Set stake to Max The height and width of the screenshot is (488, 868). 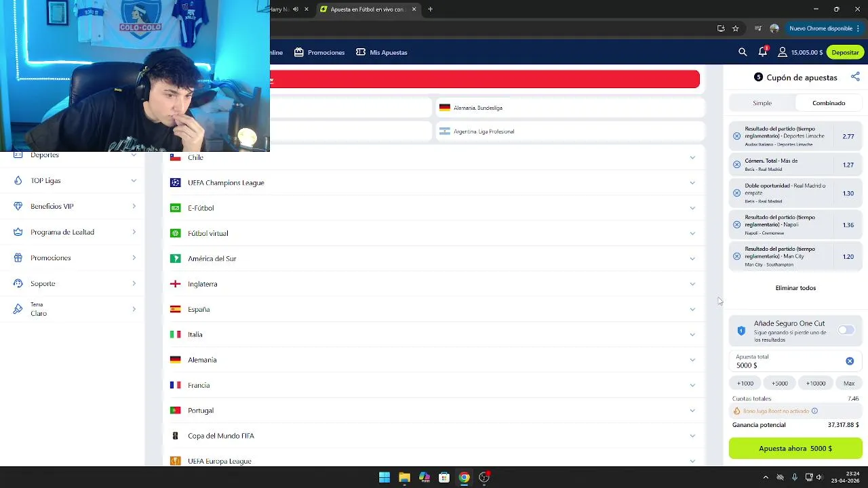(x=849, y=384)
